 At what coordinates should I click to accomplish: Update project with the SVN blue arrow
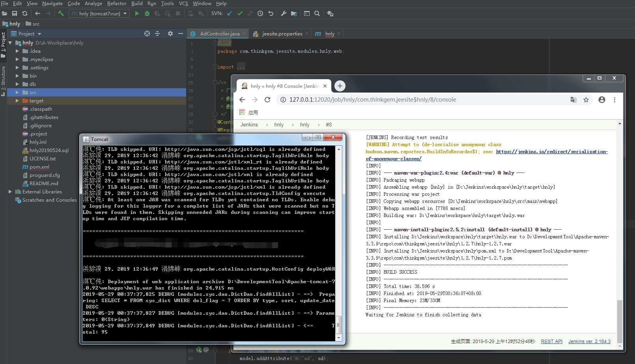230,13
